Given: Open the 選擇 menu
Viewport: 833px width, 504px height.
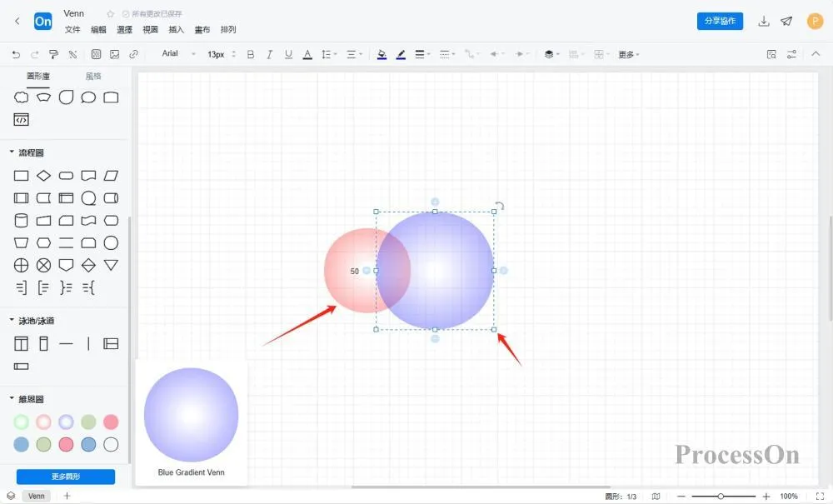Looking at the screenshot, I should click(x=124, y=30).
